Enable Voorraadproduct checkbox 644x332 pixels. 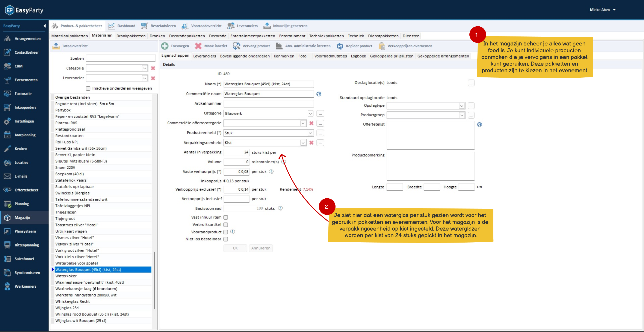click(x=225, y=232)
